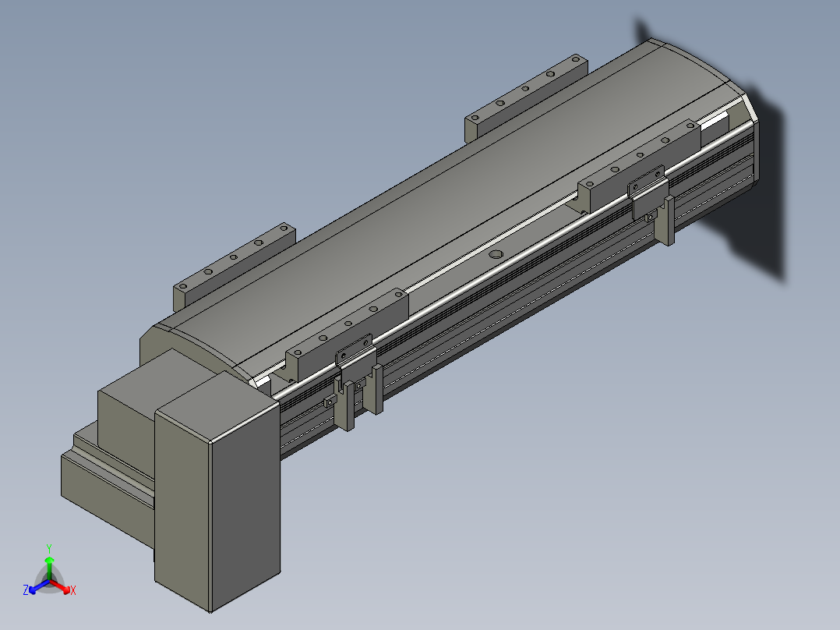The image size is (840, 630).
Task: Select the tall motor cover box on the model
Action: pos(217,494)
